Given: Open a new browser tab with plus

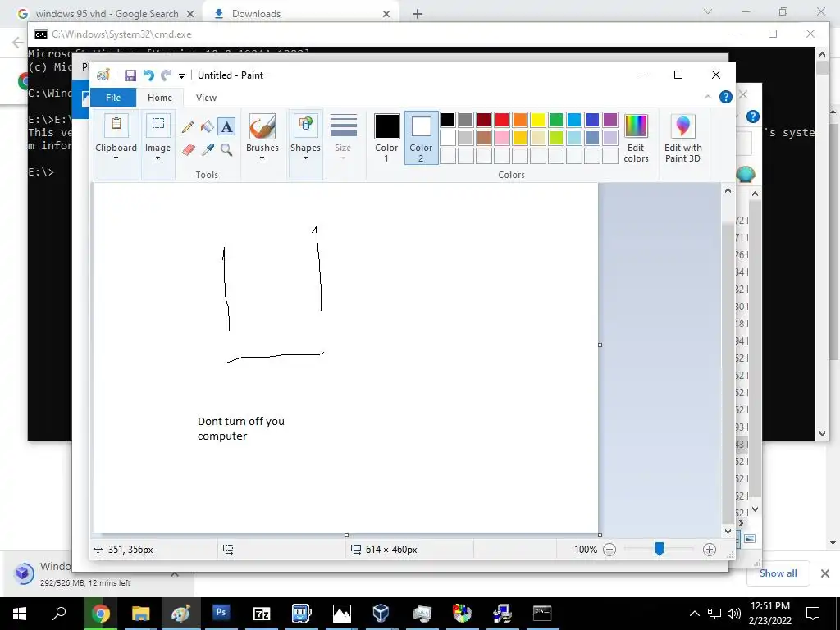Looking at the screenshot, I should point(418,14).
